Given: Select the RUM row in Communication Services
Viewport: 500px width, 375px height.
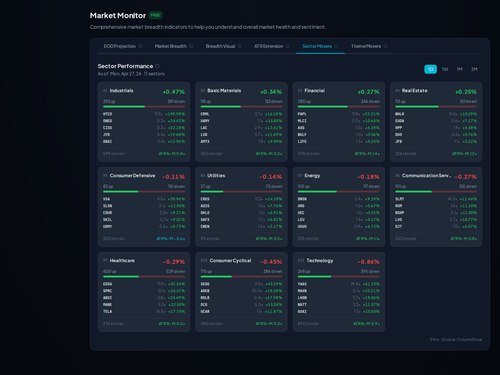Looking at the screenshot, I should pos(436,206).
